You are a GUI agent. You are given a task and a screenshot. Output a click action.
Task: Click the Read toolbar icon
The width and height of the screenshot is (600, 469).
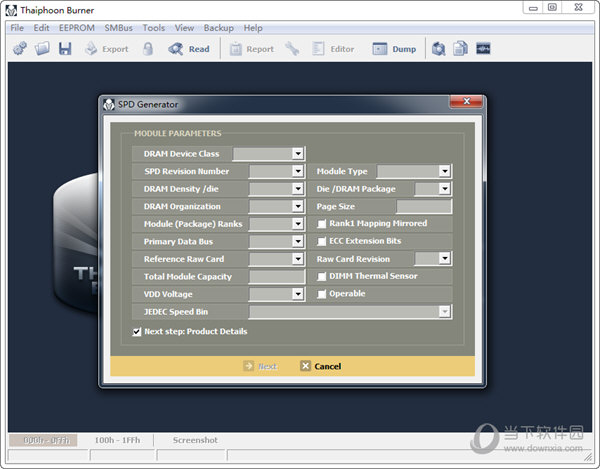tap(176, 49)
